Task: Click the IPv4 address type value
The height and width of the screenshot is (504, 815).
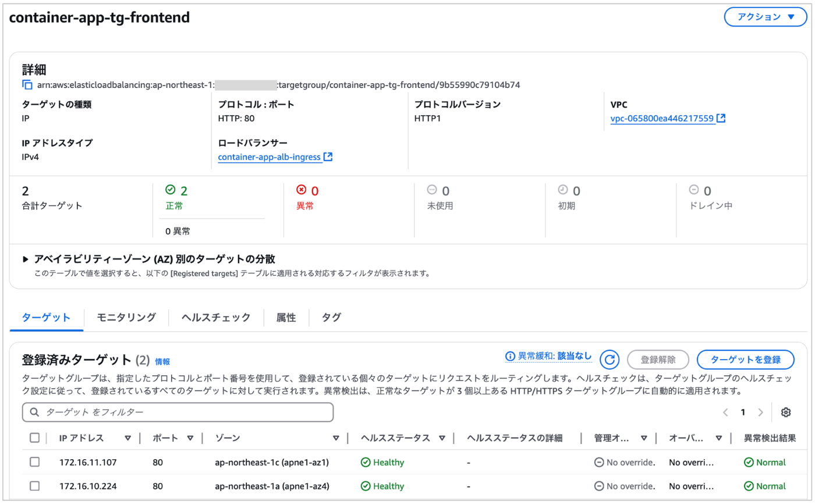Action: 30,157
